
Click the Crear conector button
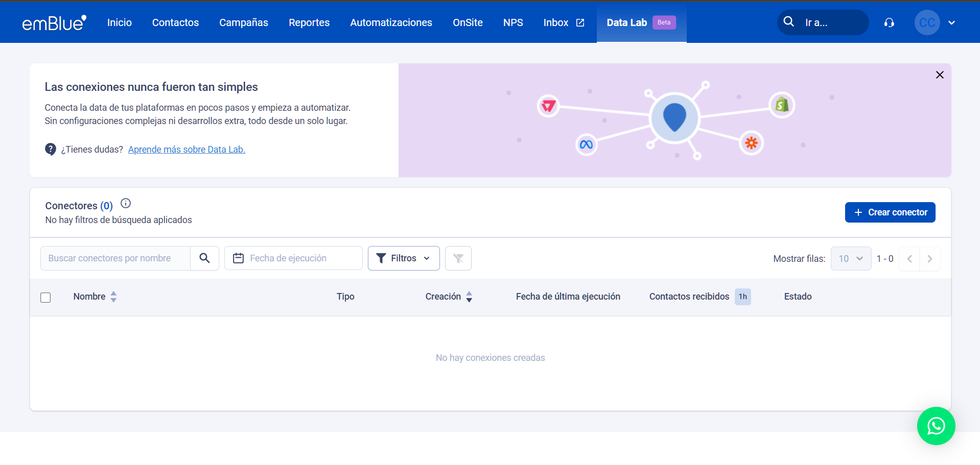click(x=890, y=212)
